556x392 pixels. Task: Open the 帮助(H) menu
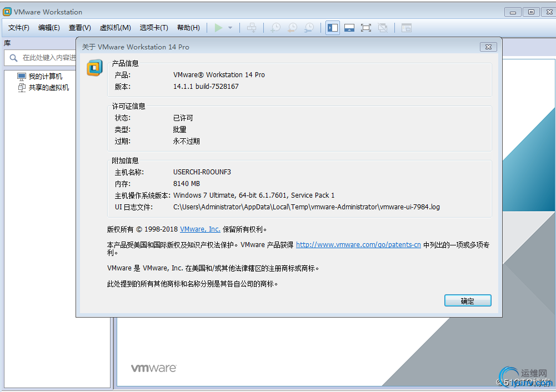[x=188, y=28]
